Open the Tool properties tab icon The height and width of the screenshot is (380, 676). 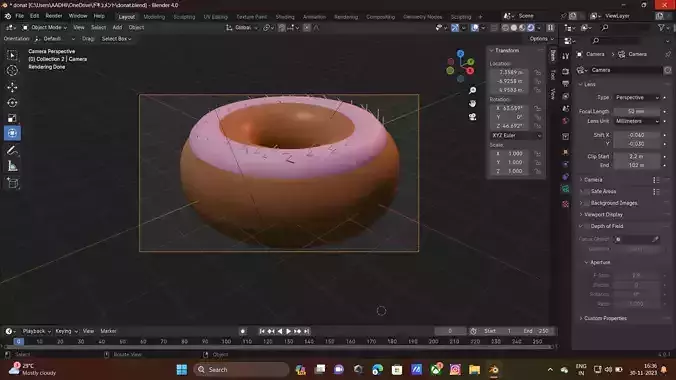(x=566, y=56)
